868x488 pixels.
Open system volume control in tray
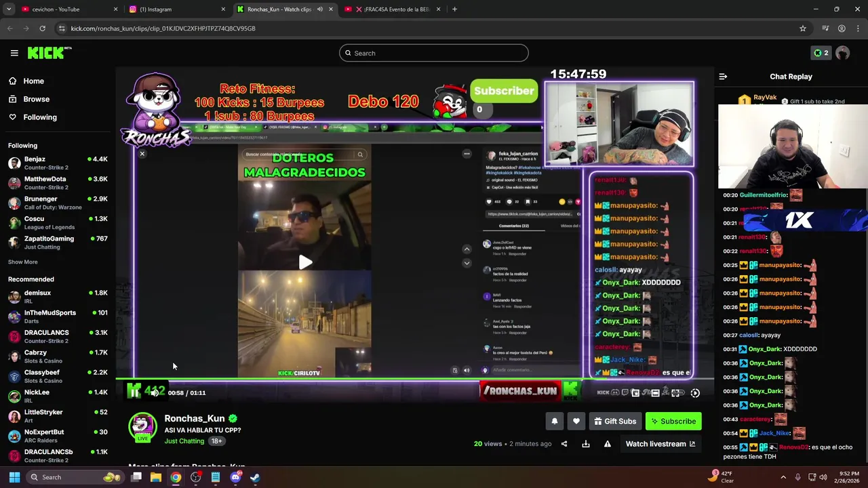(823, 477)
